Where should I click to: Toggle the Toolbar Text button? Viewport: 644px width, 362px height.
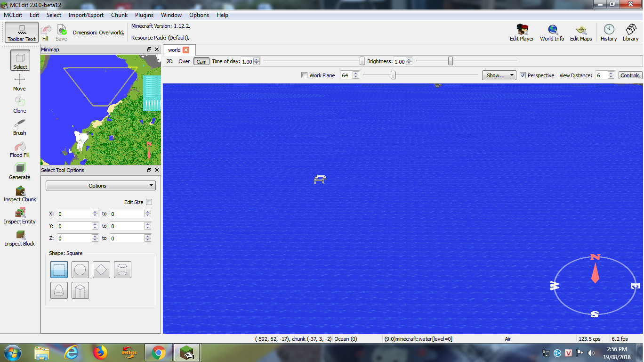pyautogui.click(x=22, y=33)
